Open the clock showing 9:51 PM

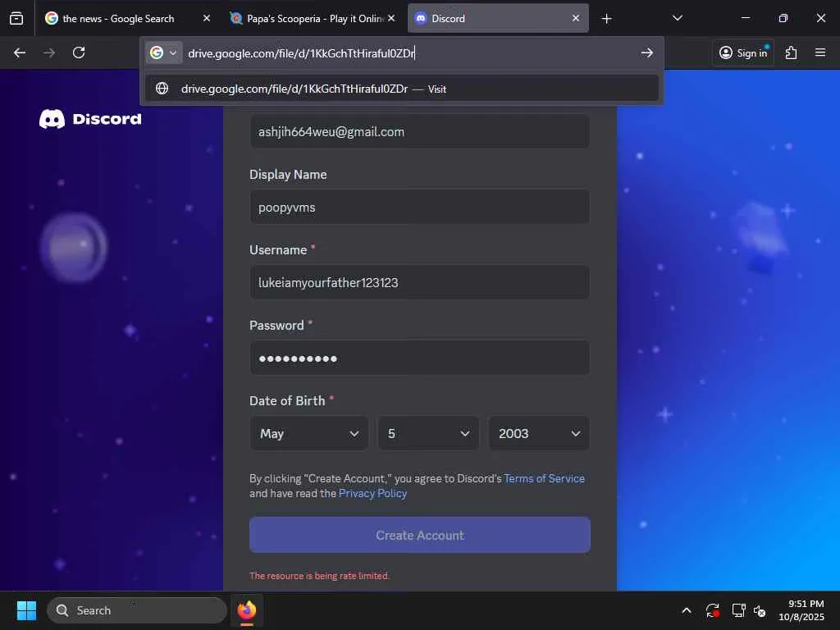click(801, 610)
